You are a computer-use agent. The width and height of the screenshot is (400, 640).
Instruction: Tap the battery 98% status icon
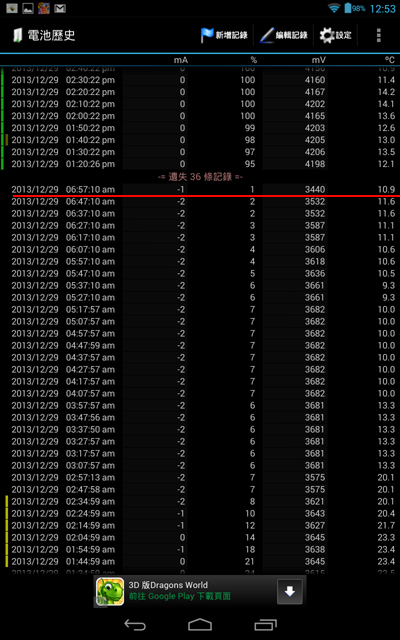(354, 8)
